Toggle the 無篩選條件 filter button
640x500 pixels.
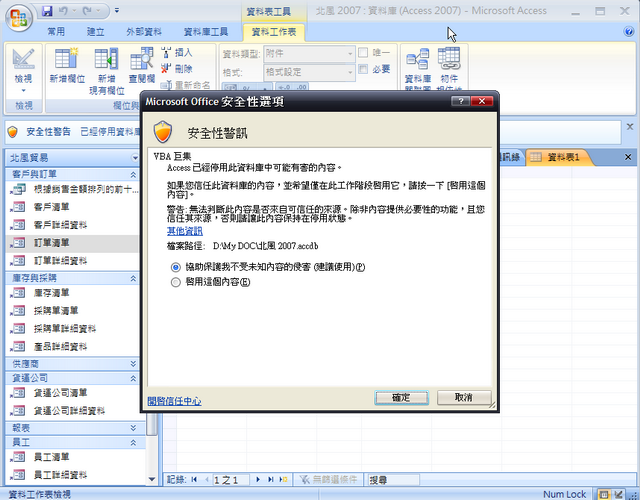pos(328,479)
